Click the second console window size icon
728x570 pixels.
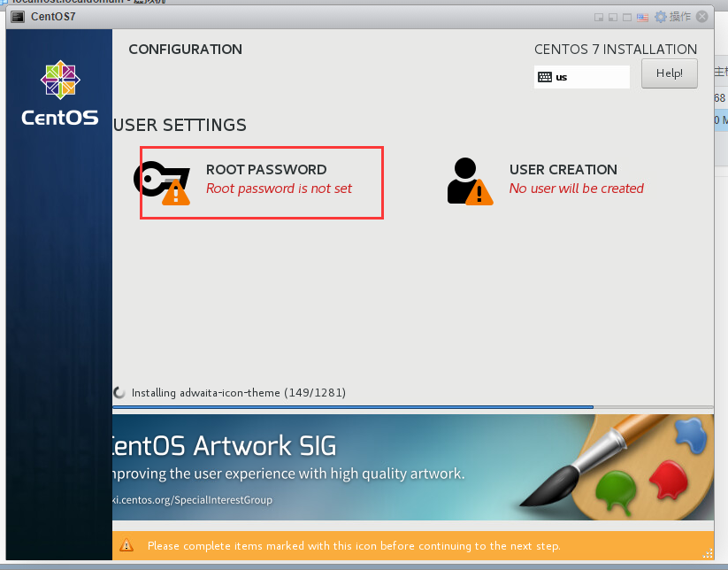613,18
